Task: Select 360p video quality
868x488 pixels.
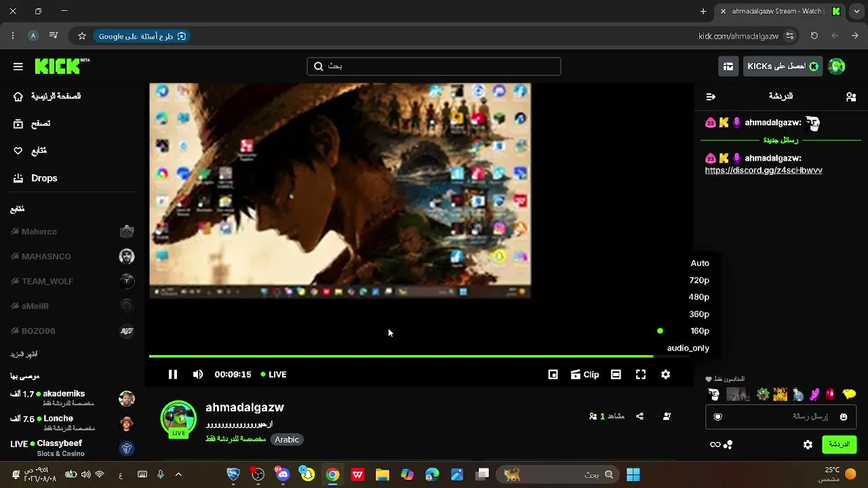Action: (699, 314)
